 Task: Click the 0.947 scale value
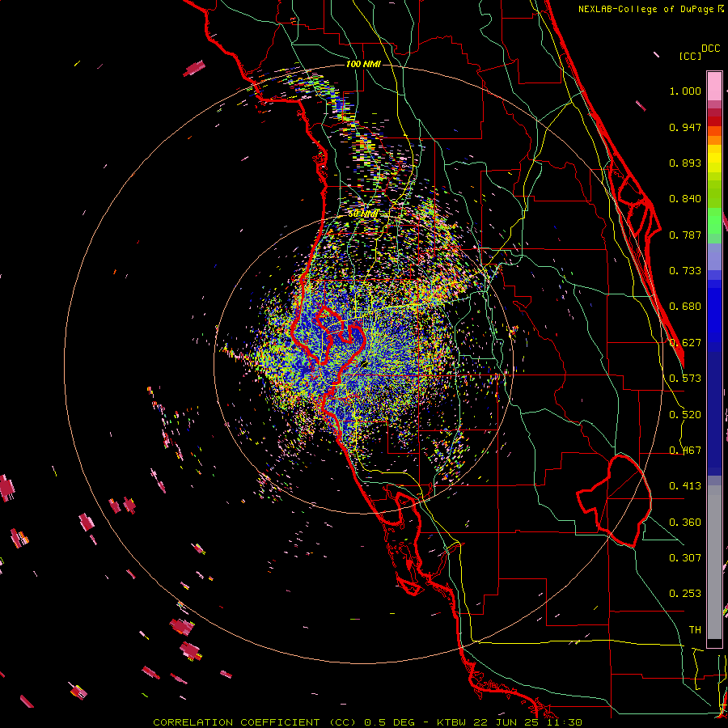point(685,127)
